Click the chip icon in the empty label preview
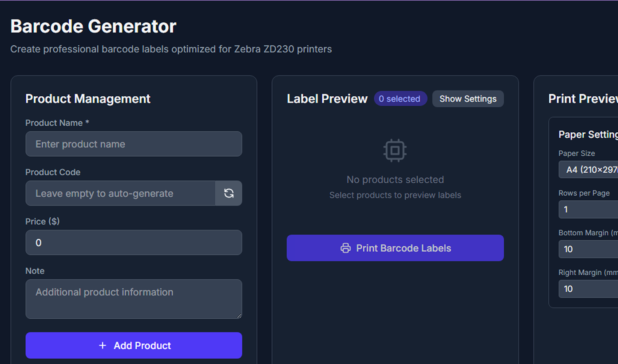 click(x=395, y=150)
